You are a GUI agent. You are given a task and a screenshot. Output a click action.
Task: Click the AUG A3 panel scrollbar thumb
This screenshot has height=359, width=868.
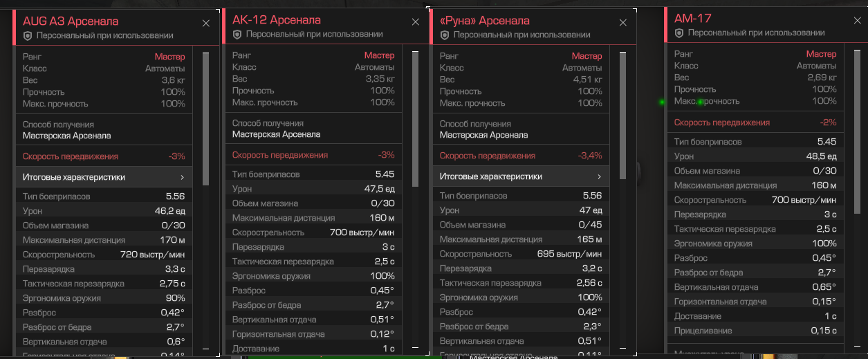[x=205, y=118]
